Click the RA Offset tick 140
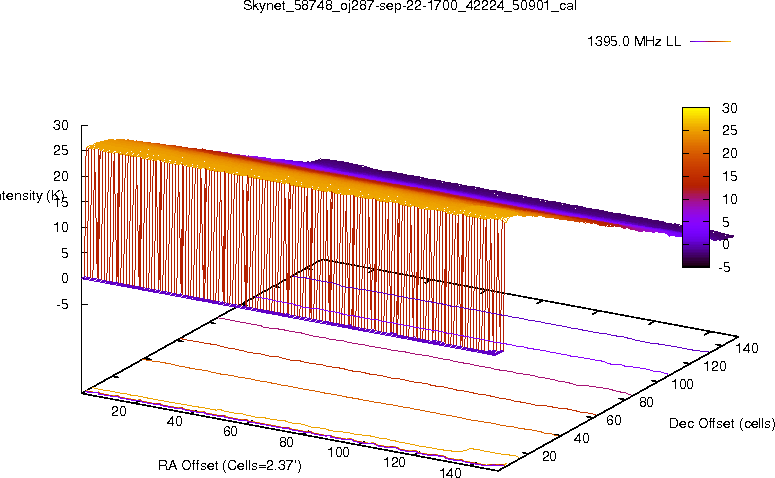The width and height of the screenshot is (775, 478). click(x=450, y=472)
